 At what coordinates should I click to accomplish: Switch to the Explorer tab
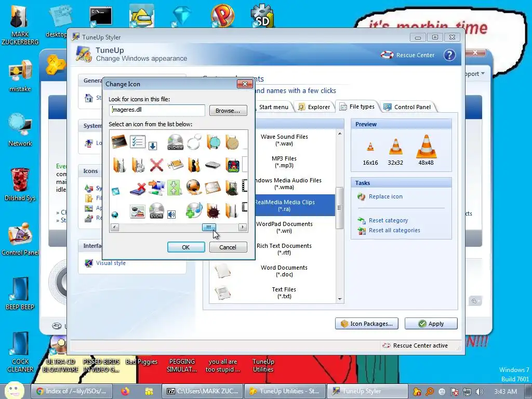point(314,107)
